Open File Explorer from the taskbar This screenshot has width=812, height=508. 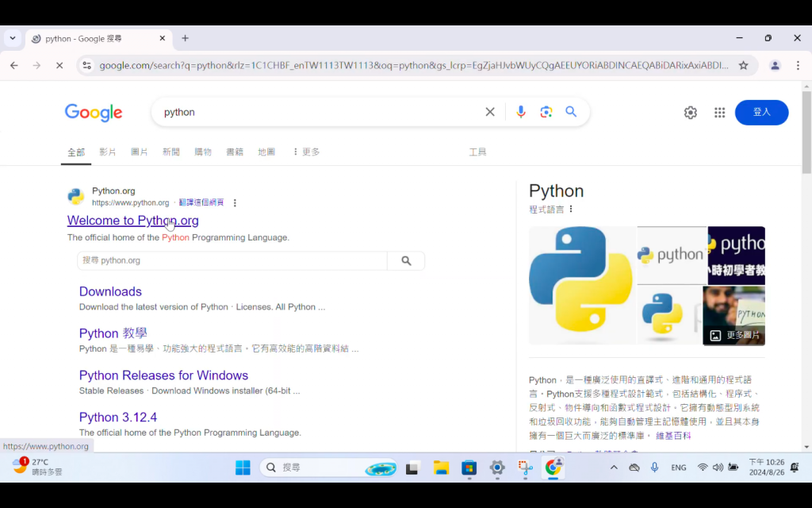(441, 468)
